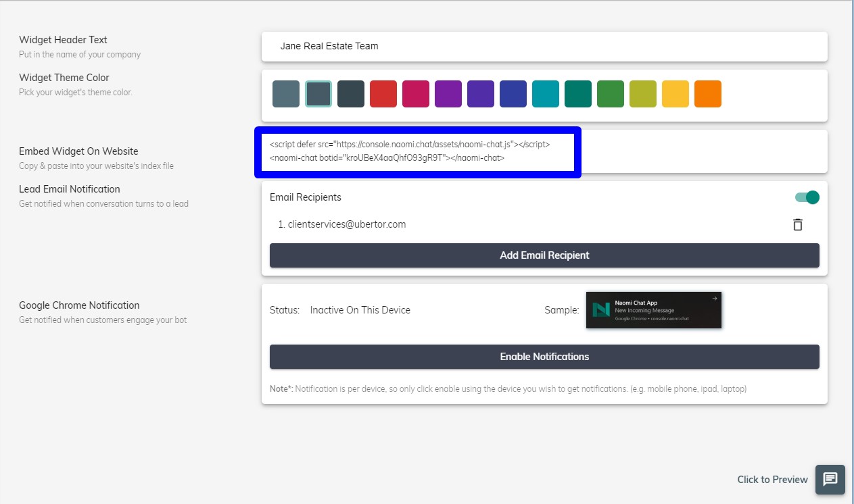Choose the first blue-grey theme color swatch
The image size is (854, 504).
click(286, 94)
